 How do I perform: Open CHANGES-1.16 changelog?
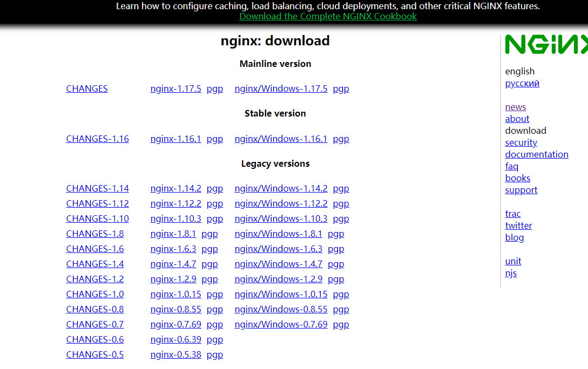click(97, 139)
